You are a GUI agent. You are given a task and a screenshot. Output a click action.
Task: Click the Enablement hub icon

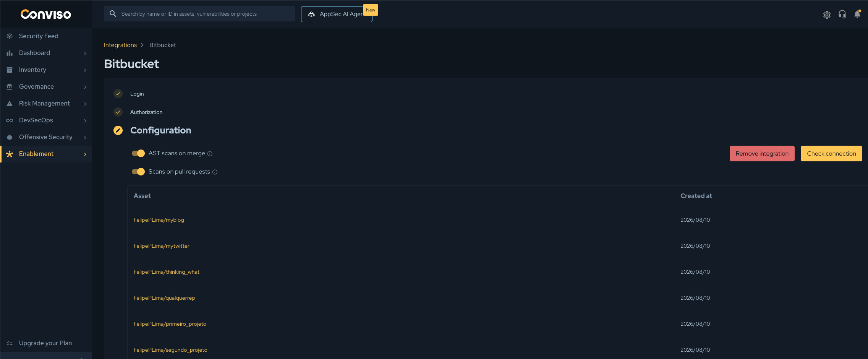(x=10, y=154)
